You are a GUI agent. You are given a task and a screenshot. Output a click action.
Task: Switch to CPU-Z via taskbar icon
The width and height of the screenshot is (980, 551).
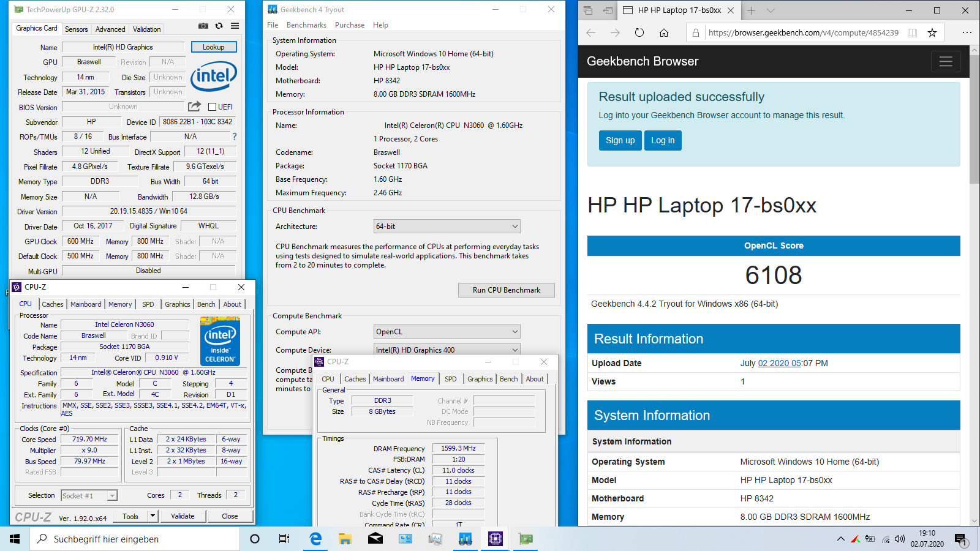(x=495, y=539)
